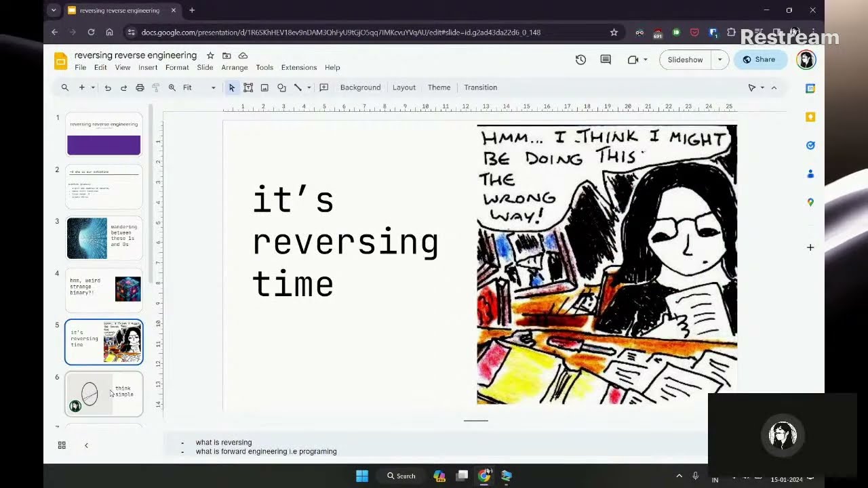Click the get add-ons plus icon
868x488 pixels.
(810, 247)
